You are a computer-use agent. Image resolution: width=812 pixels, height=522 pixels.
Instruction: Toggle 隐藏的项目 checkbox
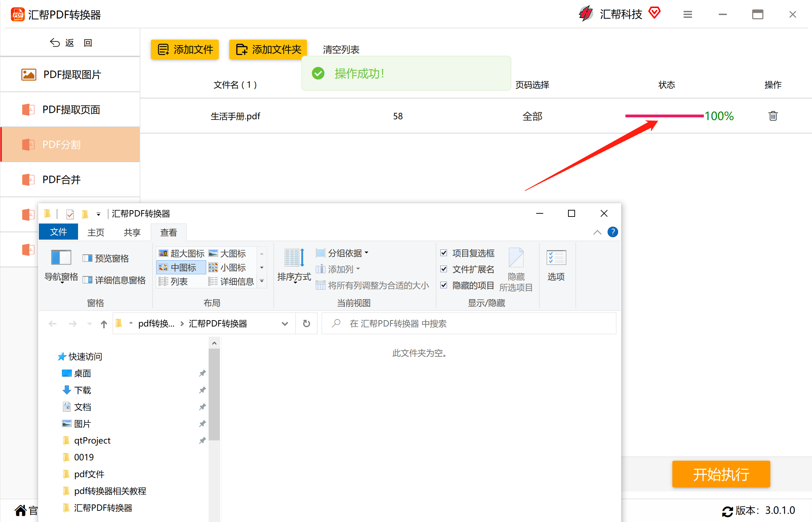443,285
